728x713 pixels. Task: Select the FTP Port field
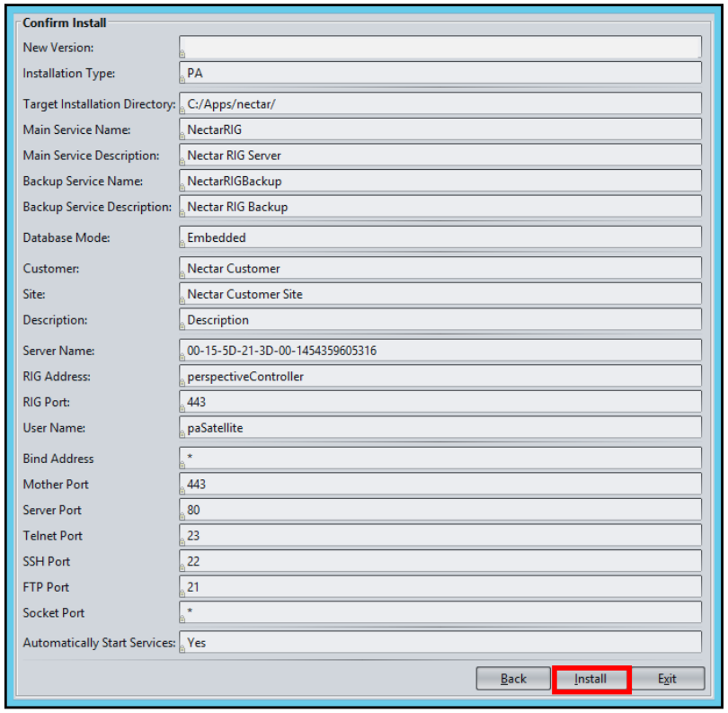click(440, 586)
